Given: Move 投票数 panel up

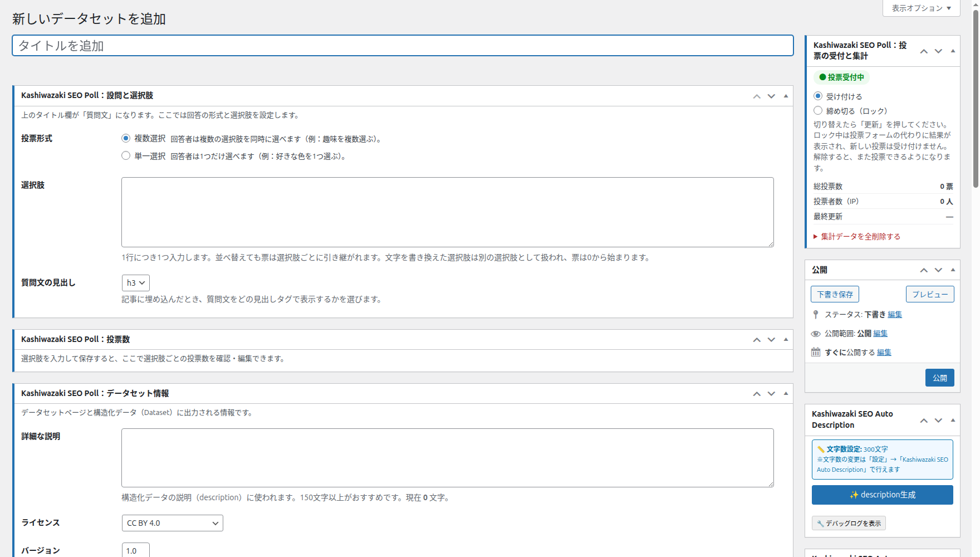Looking at the screenshot, I should click(x=757, y=339).
